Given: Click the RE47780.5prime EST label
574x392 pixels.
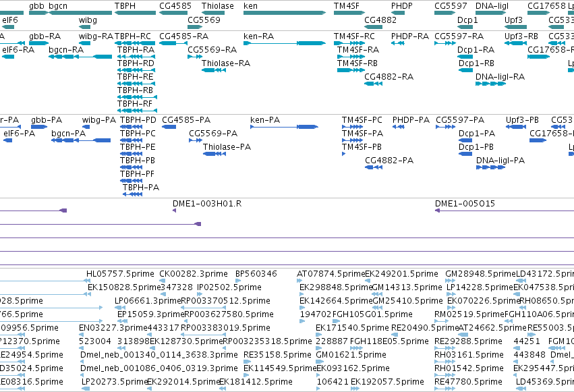Looking at the screenshot, I should (468, 382).
